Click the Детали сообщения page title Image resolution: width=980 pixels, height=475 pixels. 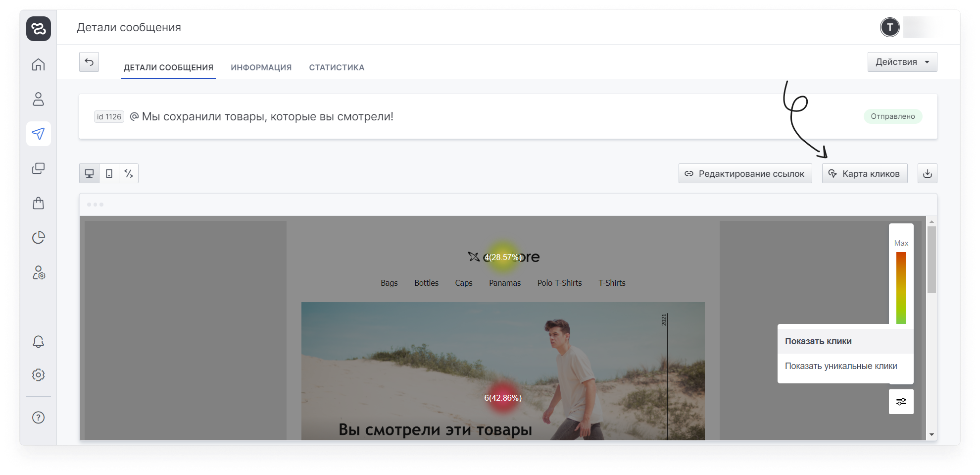(x=129, y=27)
